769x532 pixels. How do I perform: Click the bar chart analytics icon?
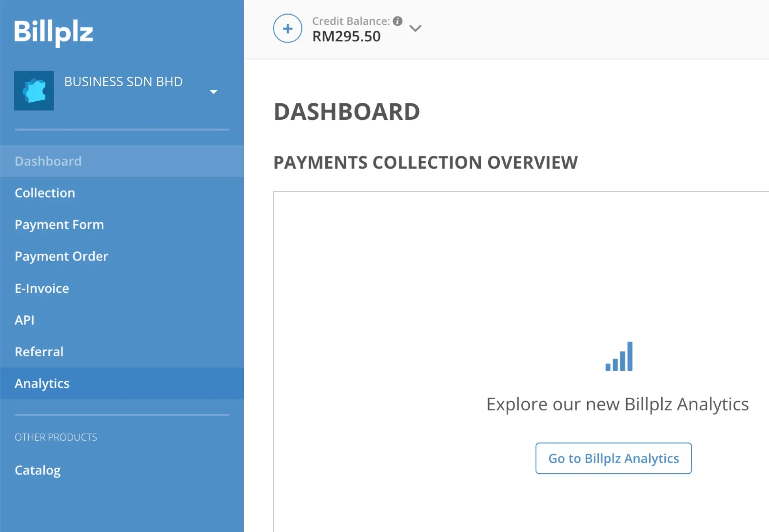point(619,356)
